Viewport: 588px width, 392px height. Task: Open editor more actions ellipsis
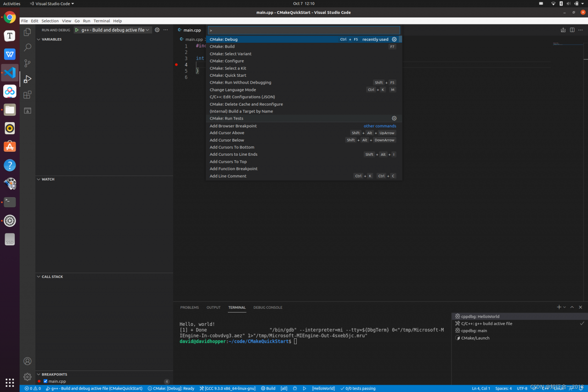[x=581, y=30]
